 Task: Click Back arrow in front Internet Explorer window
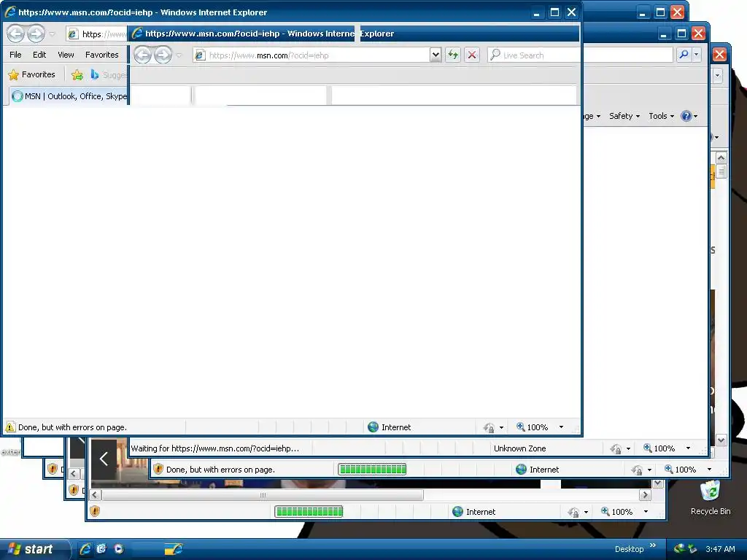15,34
